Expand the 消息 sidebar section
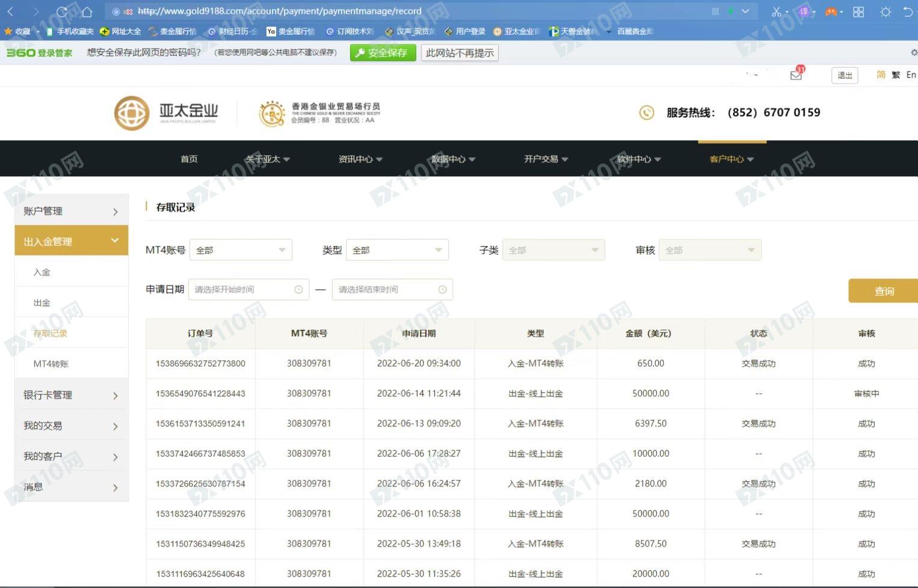The width and height of the screenshot is (918, 588). coord(72,487)
